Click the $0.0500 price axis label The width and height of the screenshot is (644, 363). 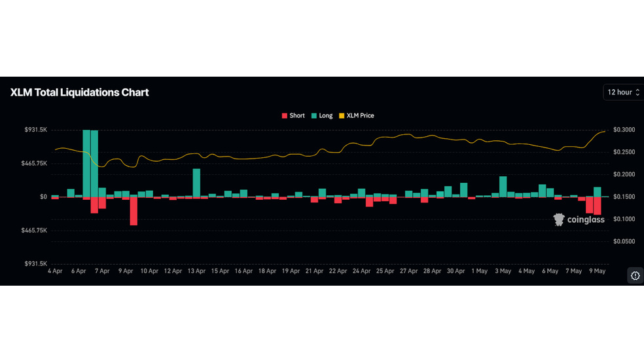624,241
